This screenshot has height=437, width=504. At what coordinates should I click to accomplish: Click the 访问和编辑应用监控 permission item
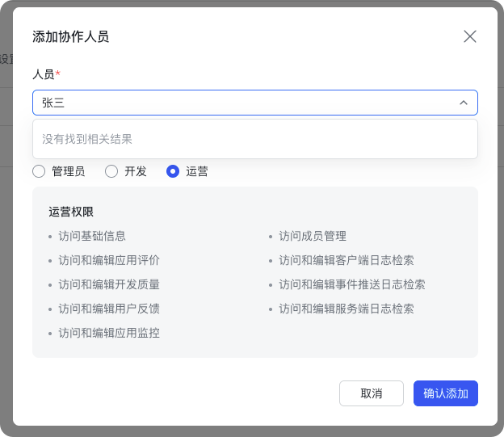(x=109, y=333)
